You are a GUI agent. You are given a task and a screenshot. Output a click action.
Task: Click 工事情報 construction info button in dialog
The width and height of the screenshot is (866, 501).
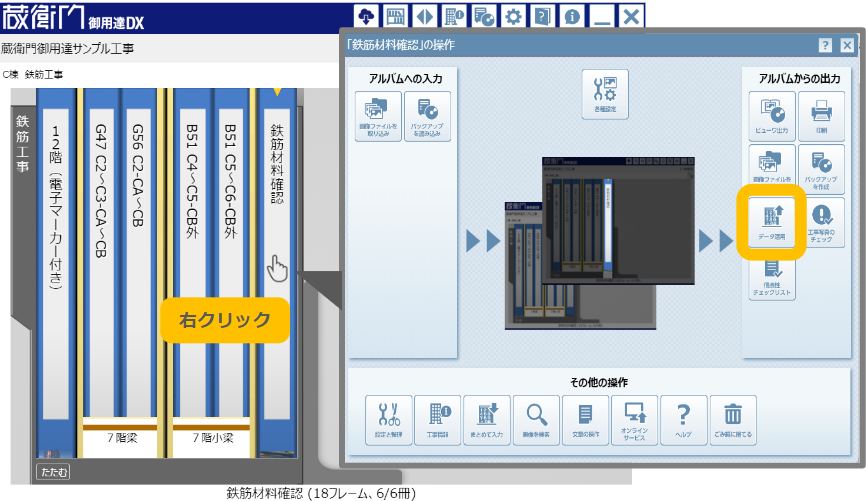(438, 420)
